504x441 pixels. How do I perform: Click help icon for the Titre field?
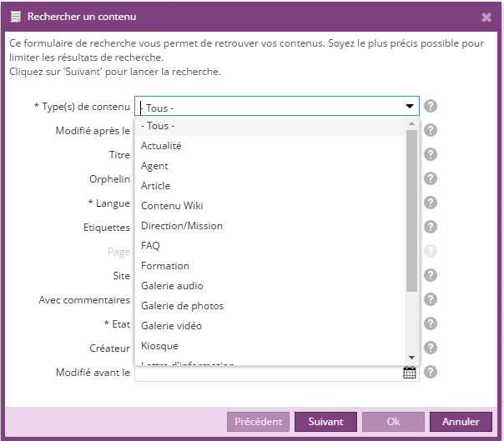[431, 154]
